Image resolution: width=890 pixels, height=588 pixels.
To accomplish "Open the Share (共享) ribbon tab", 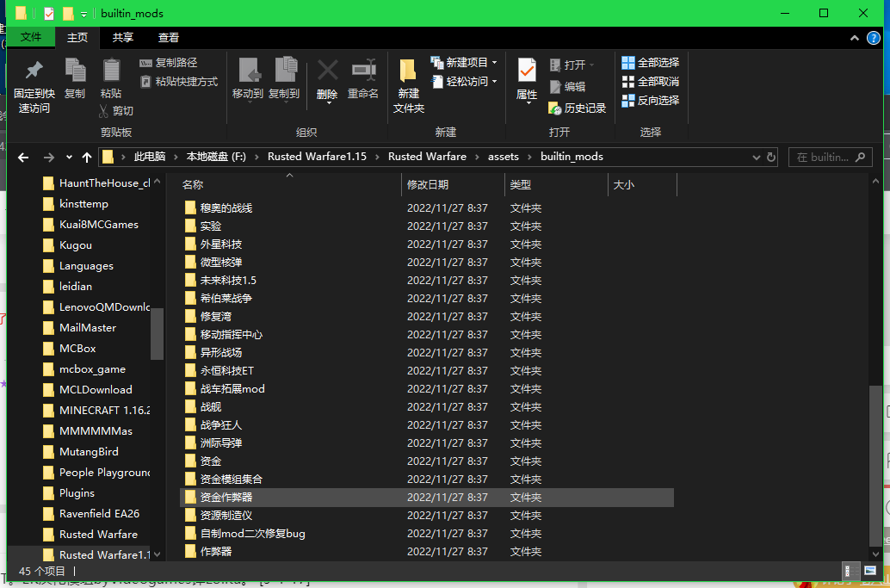I will 123,38.
